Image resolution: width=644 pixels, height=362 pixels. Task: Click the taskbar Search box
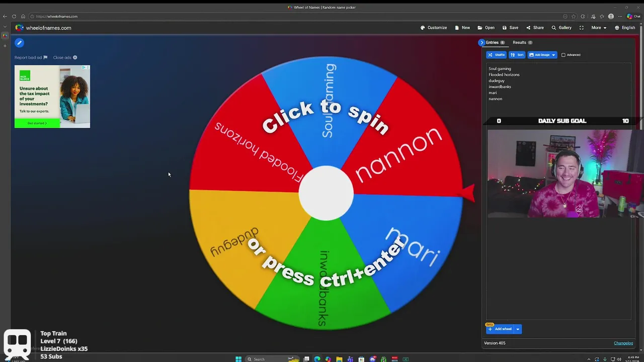click(272, 359)
